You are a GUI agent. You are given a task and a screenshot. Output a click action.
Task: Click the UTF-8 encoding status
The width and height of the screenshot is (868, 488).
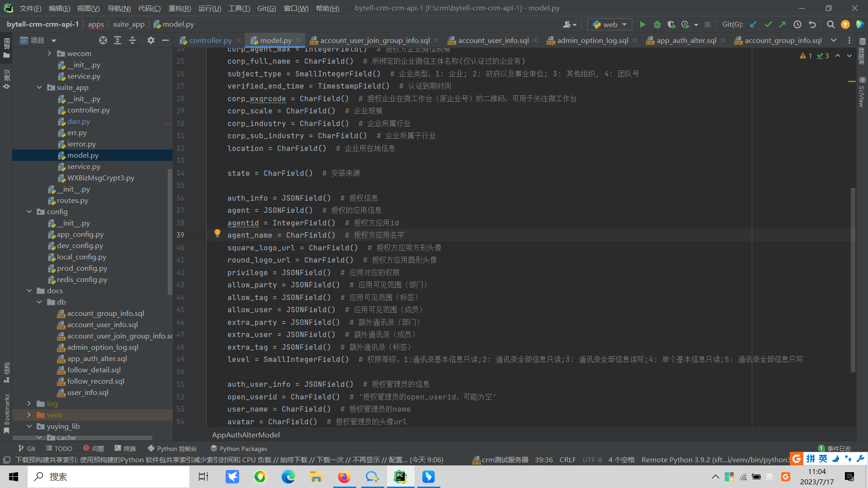point(592,460)
